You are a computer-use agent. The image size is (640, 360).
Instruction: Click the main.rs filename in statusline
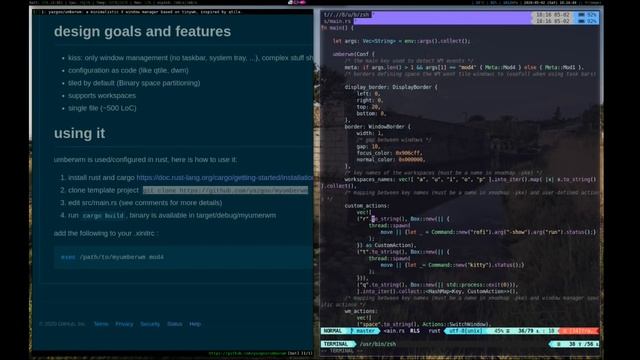[x=394, y=331]
